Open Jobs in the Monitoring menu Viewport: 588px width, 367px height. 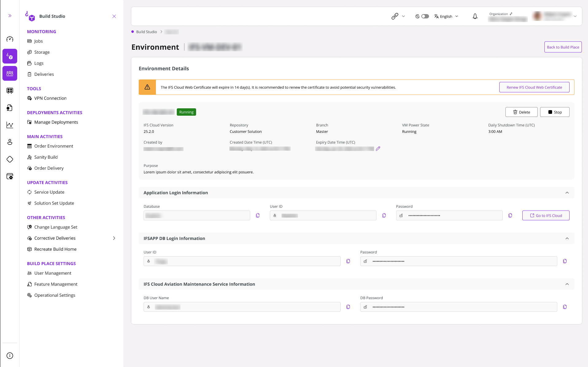pos(35,41)
